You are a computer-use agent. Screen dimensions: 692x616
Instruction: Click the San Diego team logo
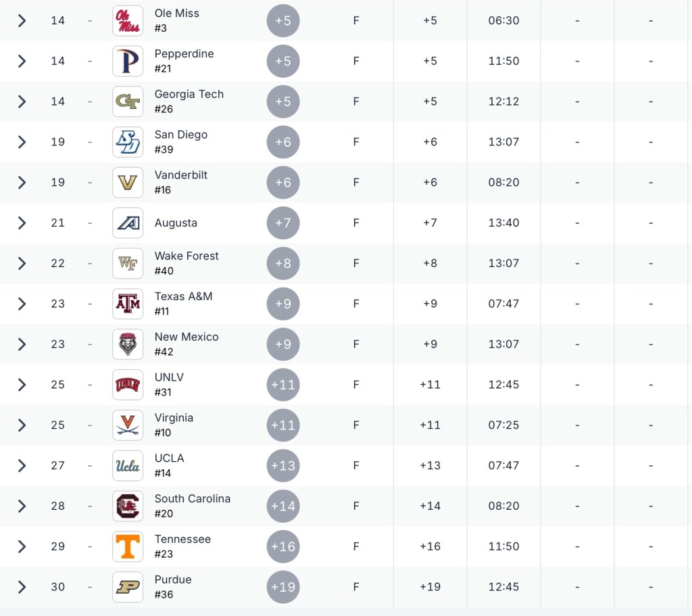(x=128, y=142)
